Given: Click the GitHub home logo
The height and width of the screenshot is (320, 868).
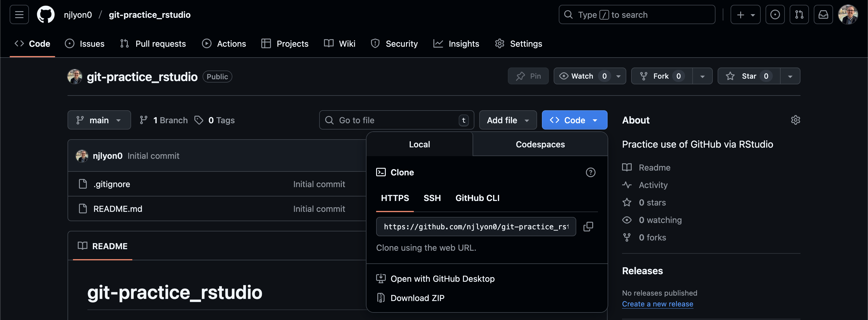Looking at the screenshot, I should (x=46, y=14).
